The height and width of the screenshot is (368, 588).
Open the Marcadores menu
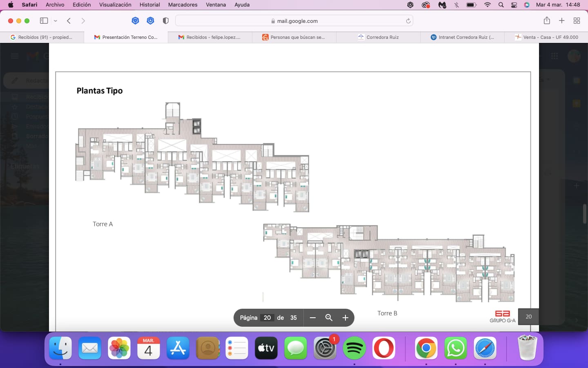pyautogui.click(x=183, y=5)
